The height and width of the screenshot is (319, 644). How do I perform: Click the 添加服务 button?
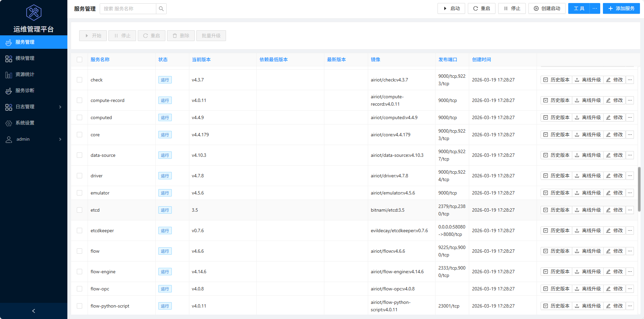621,8
